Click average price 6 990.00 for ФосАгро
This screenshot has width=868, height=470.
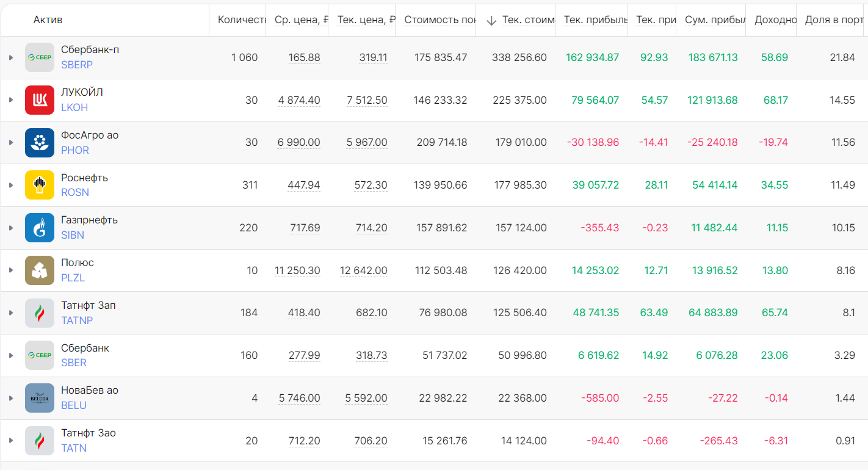[x=299, y=143]
